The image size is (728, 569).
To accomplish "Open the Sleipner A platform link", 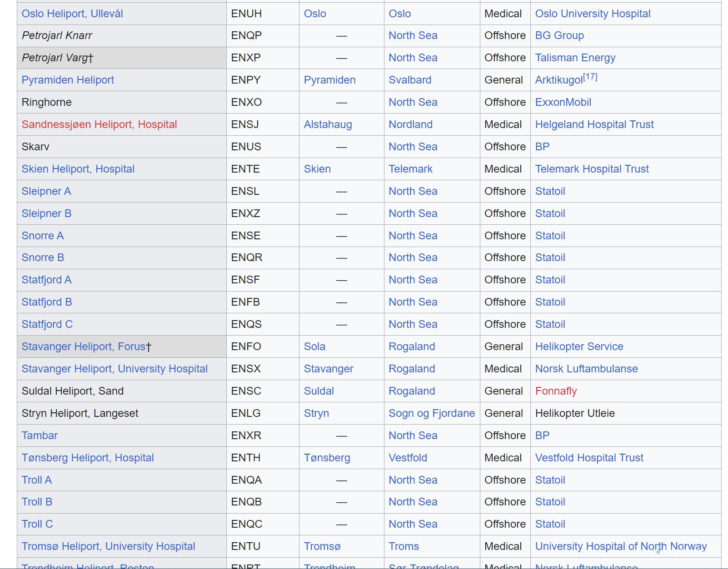I will click(x=46, y=191).
